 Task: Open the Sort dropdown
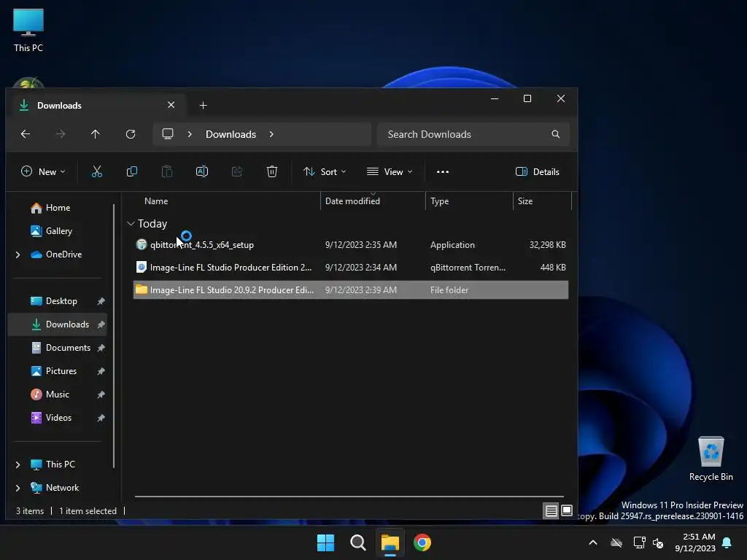pyautogui.click(x=325, y=171)
